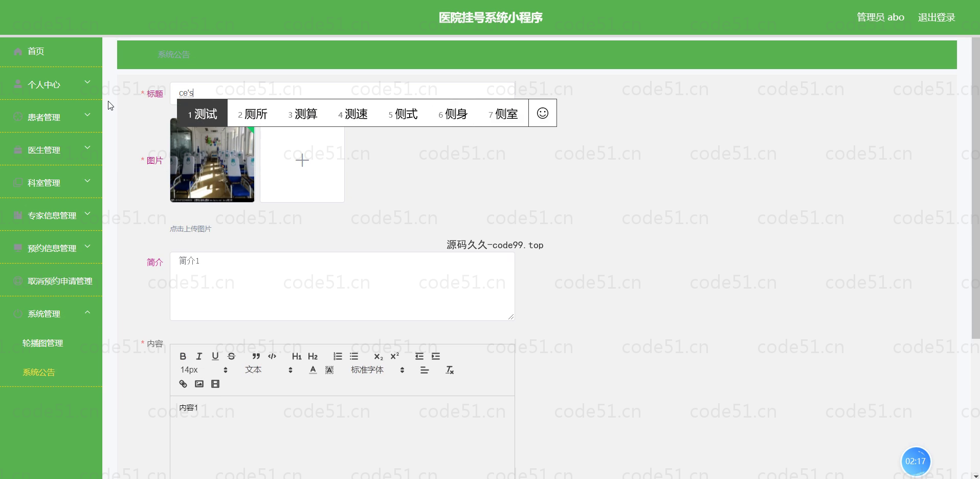Open the 标准字体 font family dropdown

pos(377,370)
